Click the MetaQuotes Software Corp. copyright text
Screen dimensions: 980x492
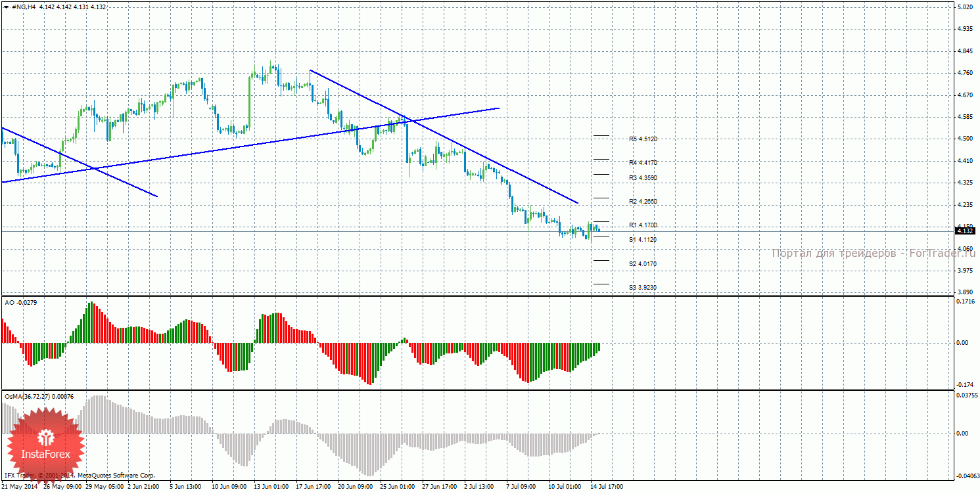click(x=116, y=475)
